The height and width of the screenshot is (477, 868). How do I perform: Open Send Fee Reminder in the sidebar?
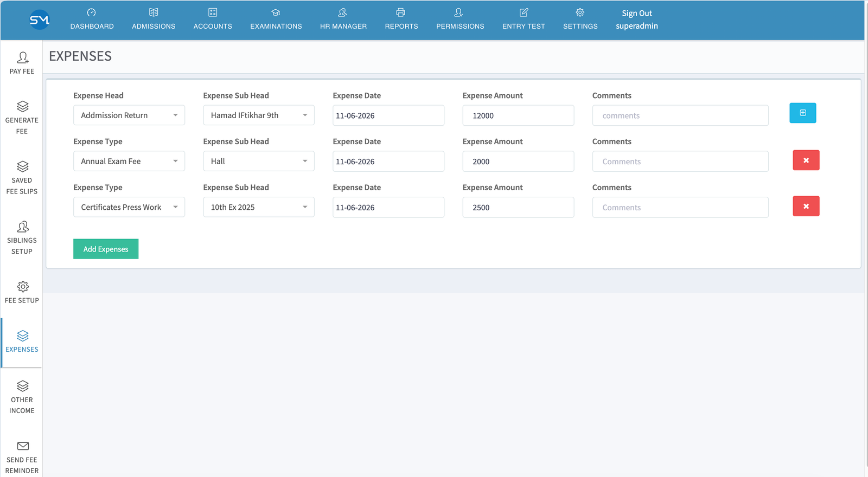(22, 457)
